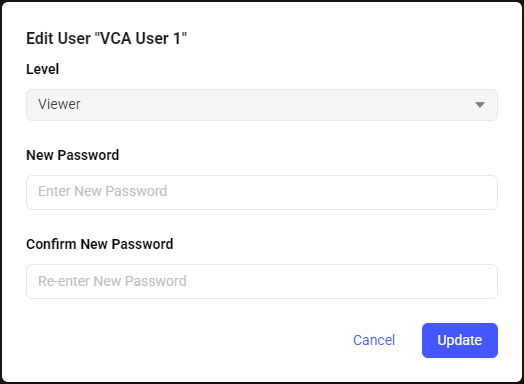
Task: Expand the user level selector
Action: 262,105
